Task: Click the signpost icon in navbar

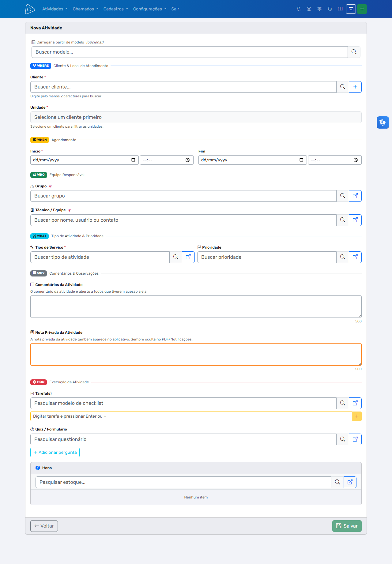Action: pyautogui.click(x=319, y=9)
